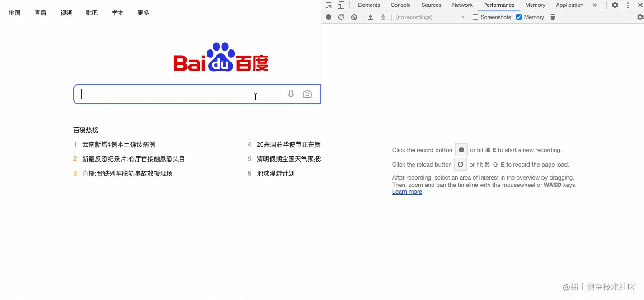Click the clear recording icon
644x300 pixels.
click(x=354, y=17)
